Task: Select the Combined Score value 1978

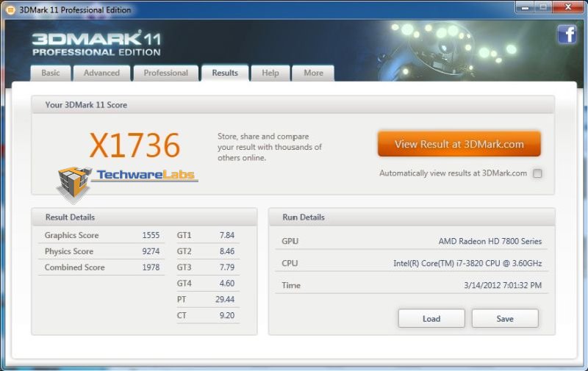Action: pyautogui.click(x=151, y=267)
